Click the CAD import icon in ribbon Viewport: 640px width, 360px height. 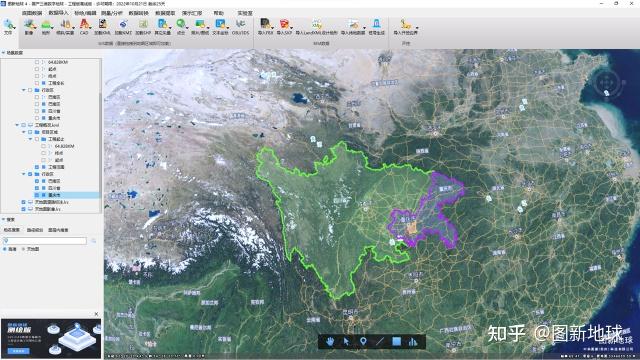[x=84, y=25]
